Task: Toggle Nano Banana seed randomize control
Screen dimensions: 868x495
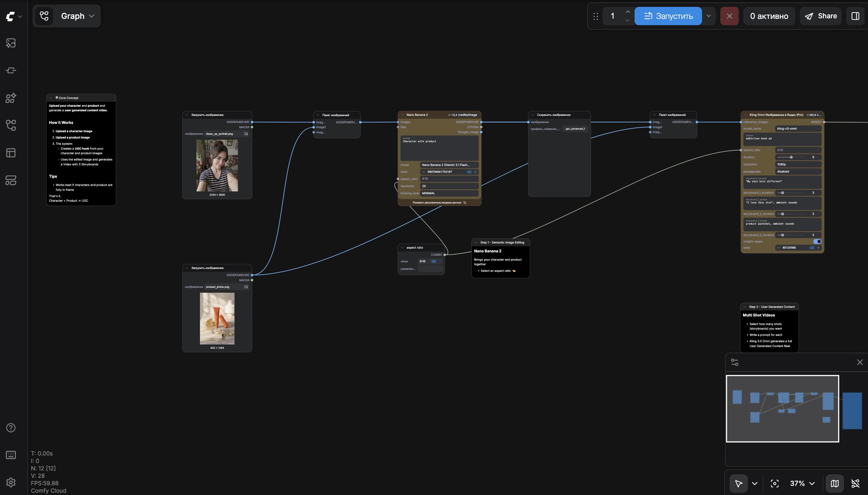Action: point(469,172)
